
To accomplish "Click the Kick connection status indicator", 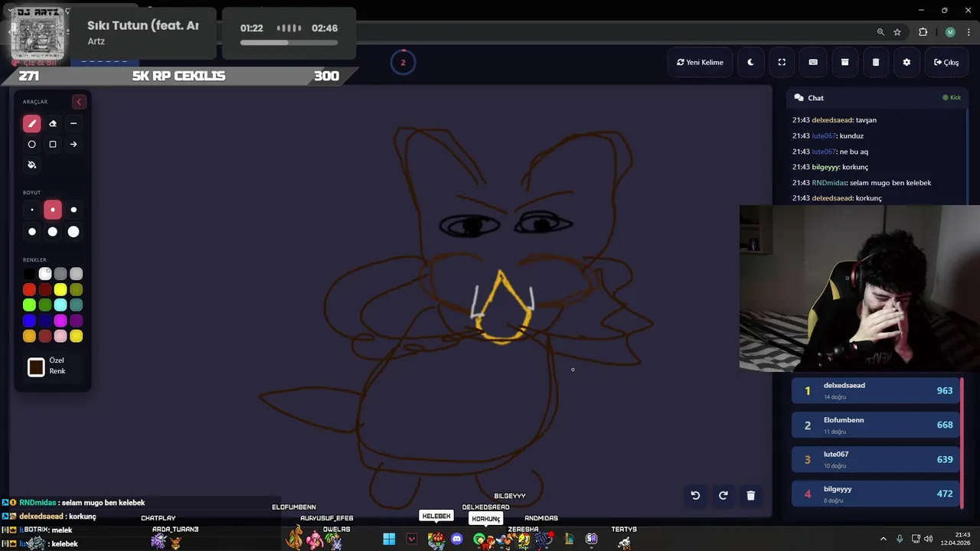I will (x=952, y=98).
